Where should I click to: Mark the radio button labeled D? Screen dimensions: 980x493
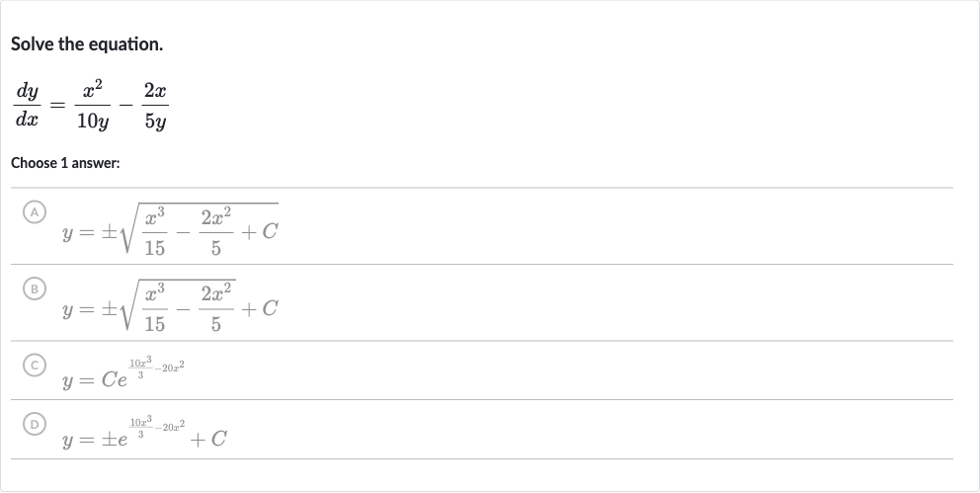pyautogui.click(x=35, y=424)
